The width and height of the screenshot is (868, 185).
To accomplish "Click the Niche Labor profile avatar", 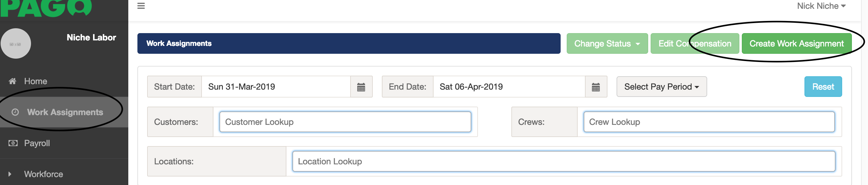I will click(x=16, y=43).
